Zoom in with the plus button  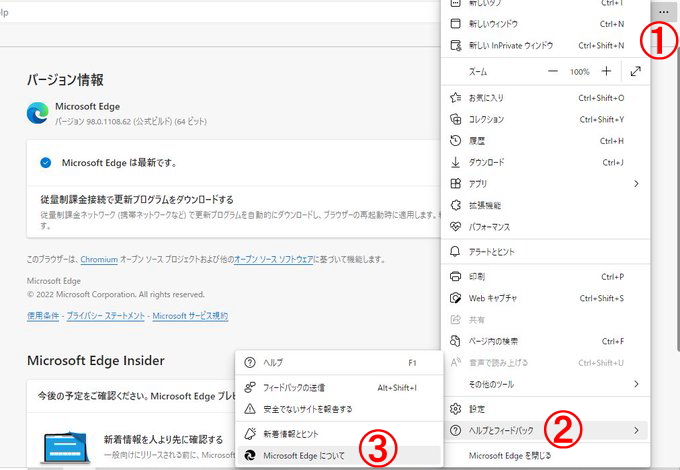point(606,71)
